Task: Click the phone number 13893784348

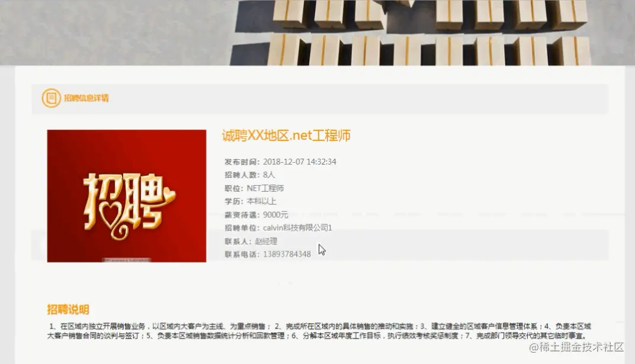Action: (287, 255)
